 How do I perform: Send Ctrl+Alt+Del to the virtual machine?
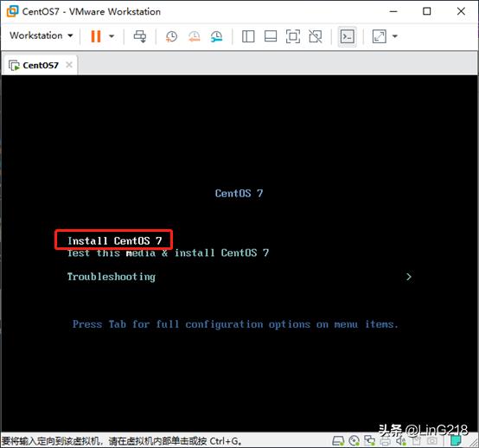(x=140, y=36)
